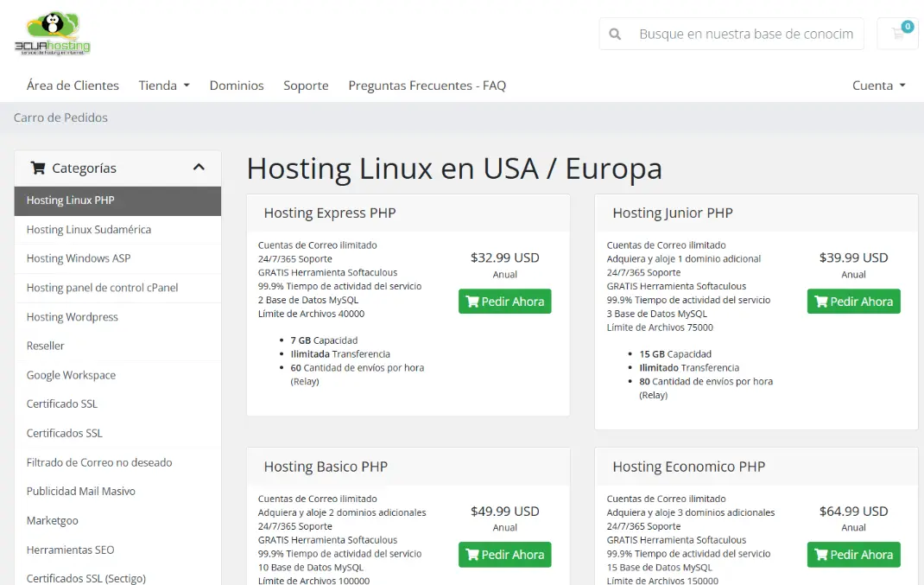This screenshot has width=924, height=585.
Task: Open Herramientas SEO category
Action: click(117, 550)
